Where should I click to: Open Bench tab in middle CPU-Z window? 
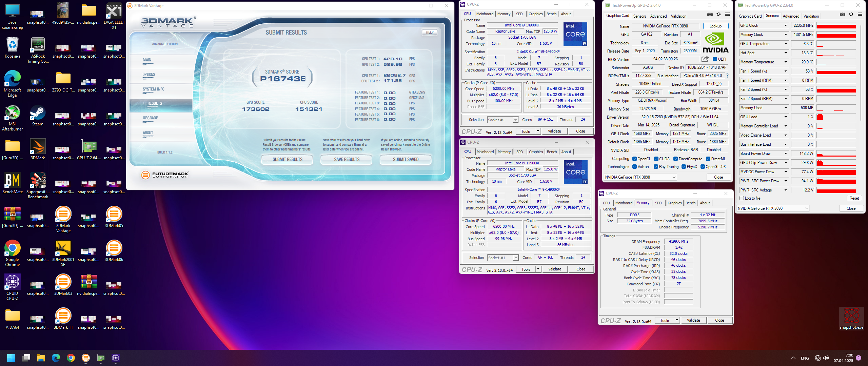[552, 152]
